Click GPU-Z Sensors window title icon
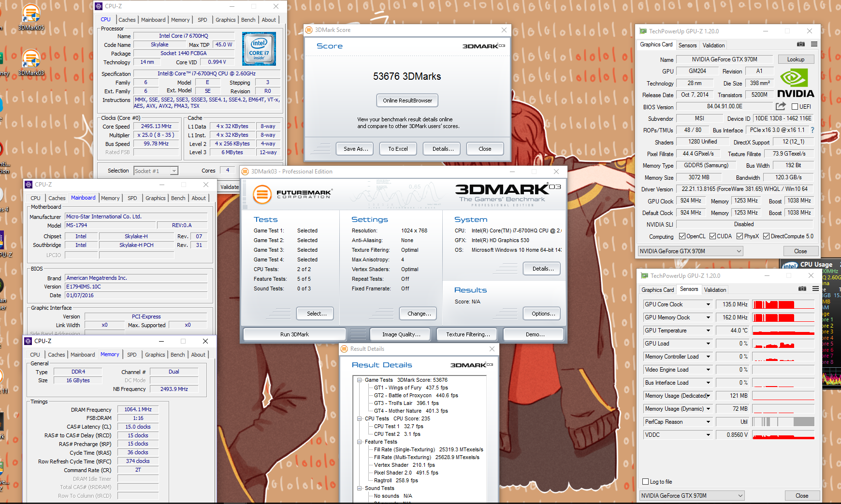 tap(644, 275)
